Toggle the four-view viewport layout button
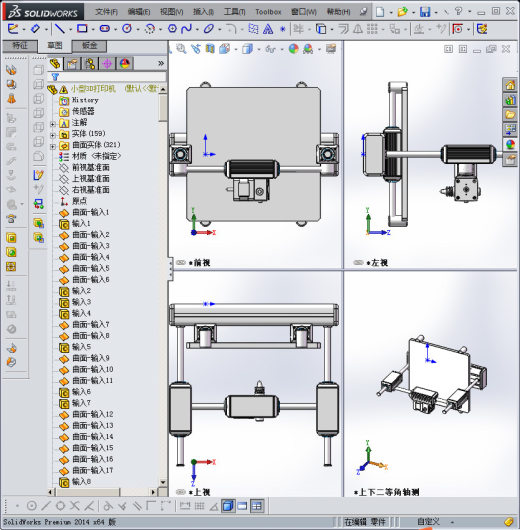Viewport: 520px width, 530px height. [x=257, y=506]
